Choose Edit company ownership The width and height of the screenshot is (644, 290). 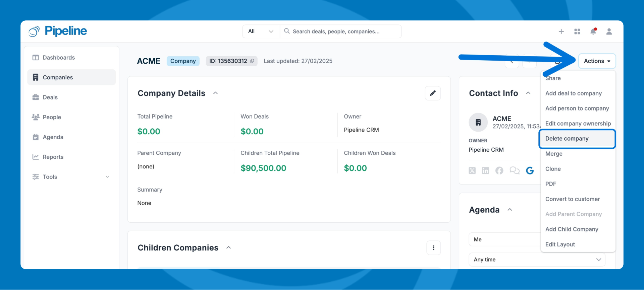pos(578,124)
